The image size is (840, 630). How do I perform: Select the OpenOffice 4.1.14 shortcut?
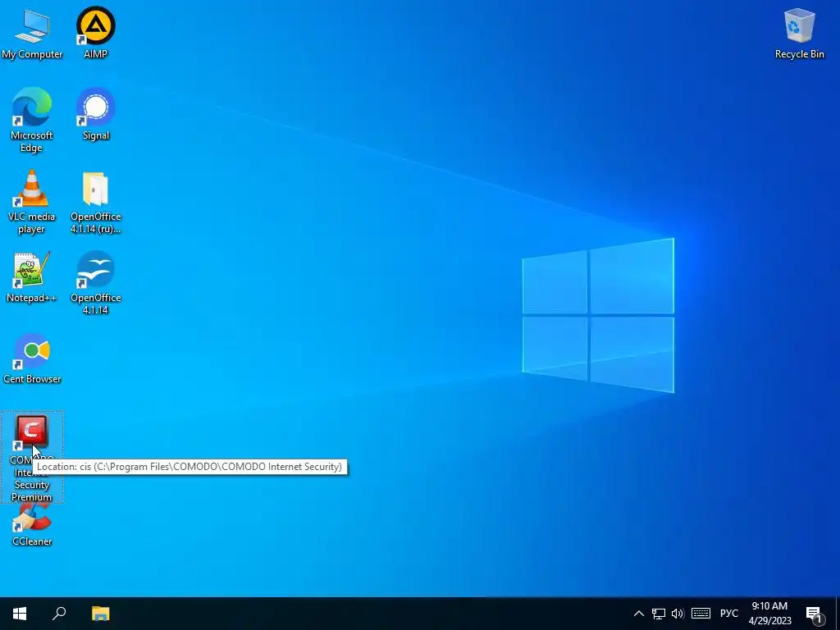pyautogui.click(x=95, y=283)
